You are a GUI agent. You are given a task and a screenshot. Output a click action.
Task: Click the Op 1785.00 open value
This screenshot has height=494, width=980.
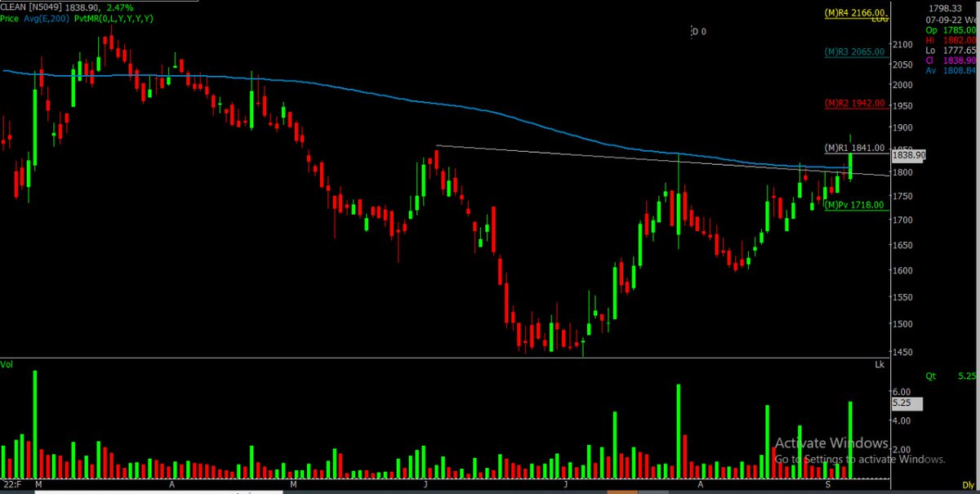coord(950,29)
